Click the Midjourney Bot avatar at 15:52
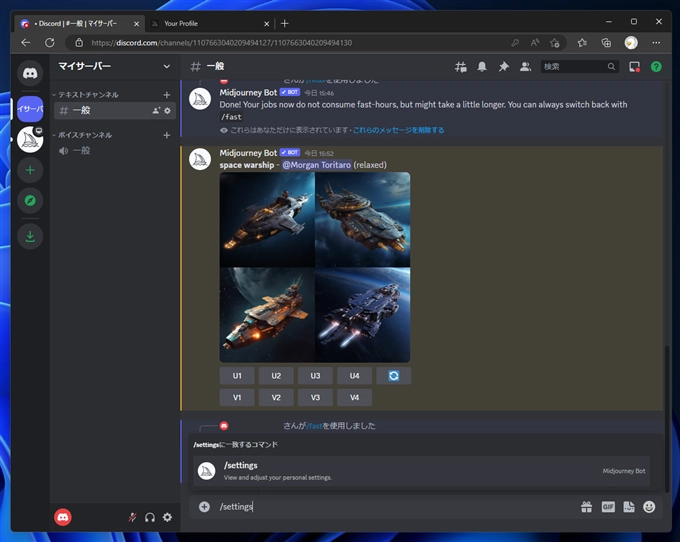680x542 pixels. [200, 159]
